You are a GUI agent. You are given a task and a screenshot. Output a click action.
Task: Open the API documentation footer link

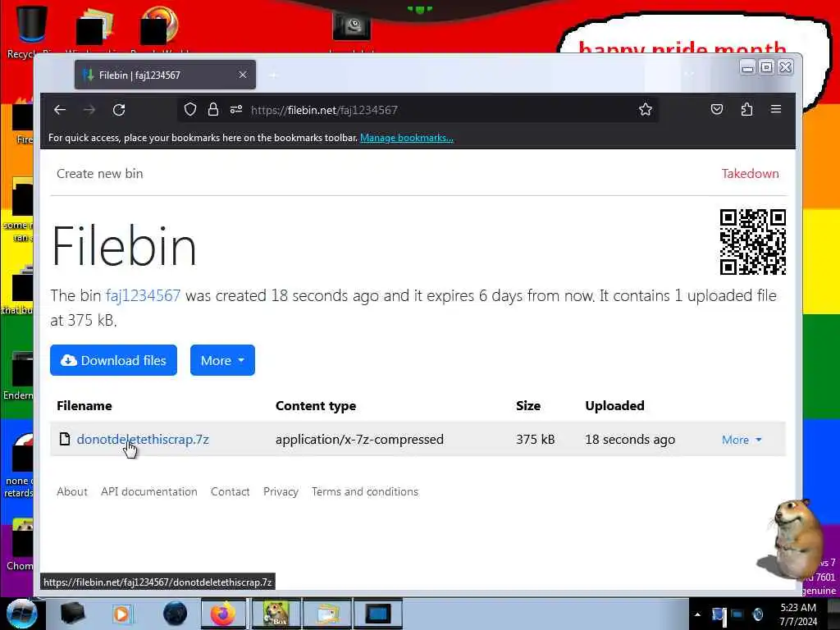pyautogui.click(x=149, y=491)
